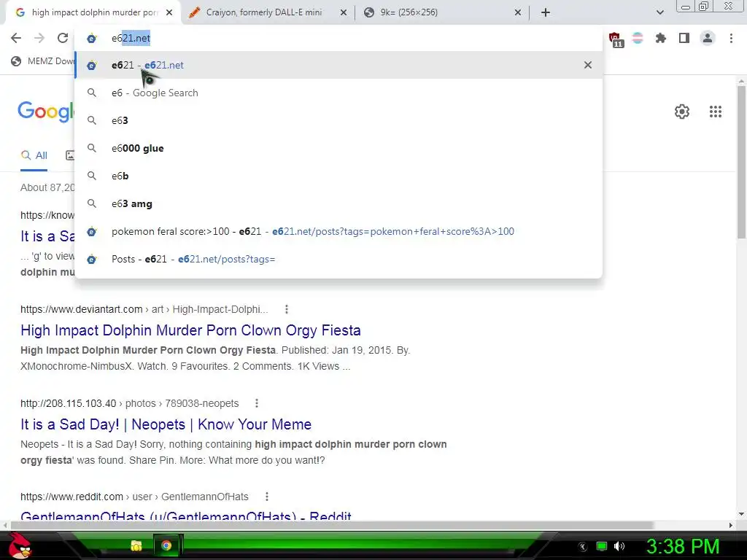Switch to the Craiyon, formerly DALL-E mini tab

click(264, 12)
